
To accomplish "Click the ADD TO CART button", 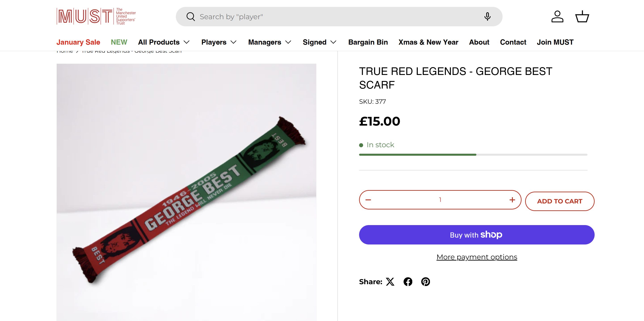I will coord(560,201).
